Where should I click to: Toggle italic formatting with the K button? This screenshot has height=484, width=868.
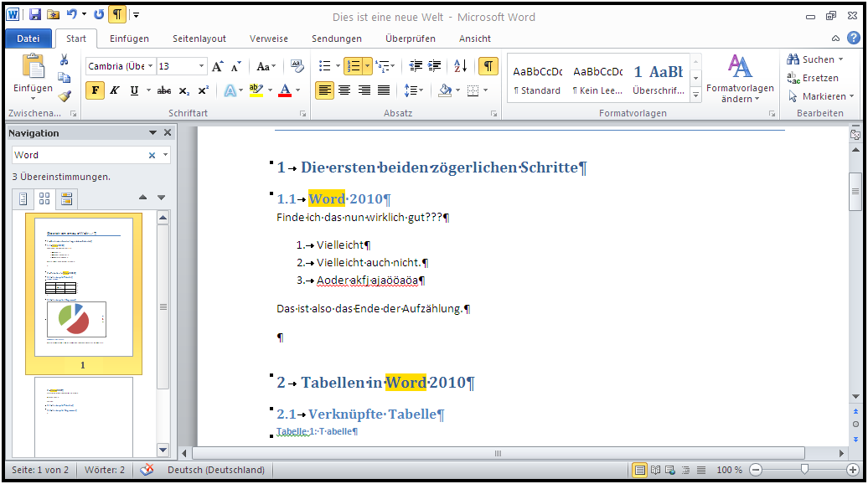tap(115, 90)
